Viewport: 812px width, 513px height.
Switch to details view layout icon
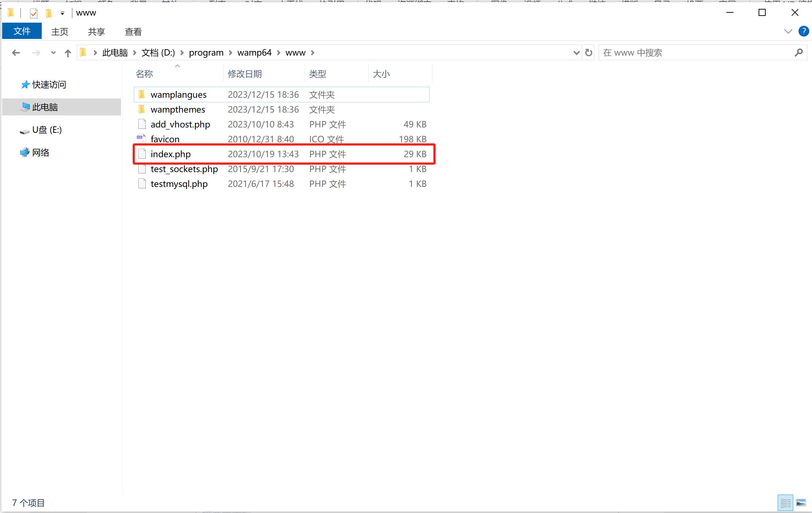point(785,503)
